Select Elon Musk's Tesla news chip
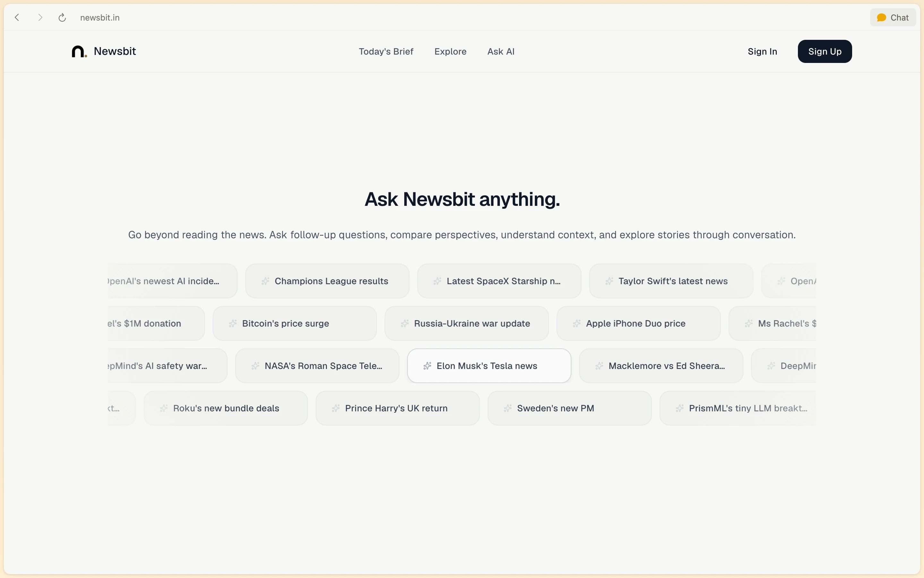924x578 pixels. click(x=489, y=366)
